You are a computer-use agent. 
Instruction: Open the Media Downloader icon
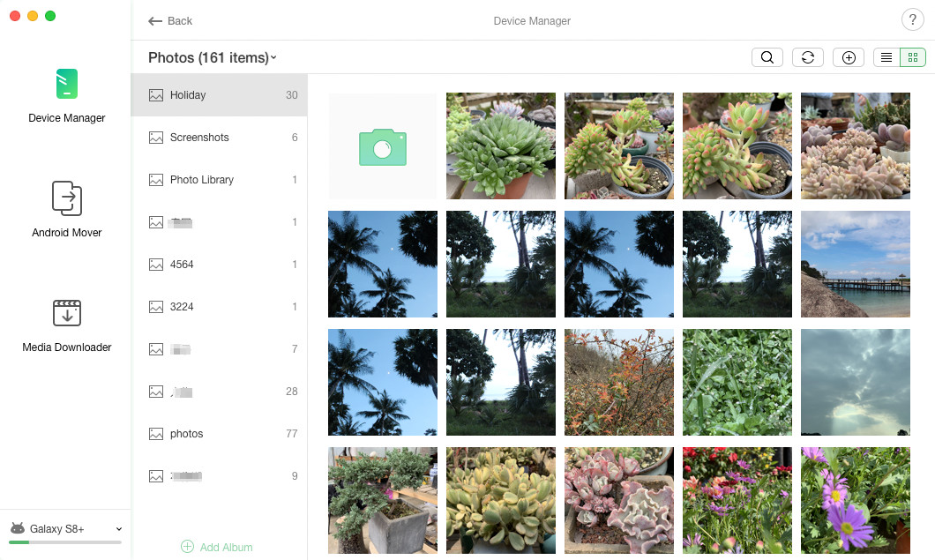pyautogui.click(x=67, y=313)
